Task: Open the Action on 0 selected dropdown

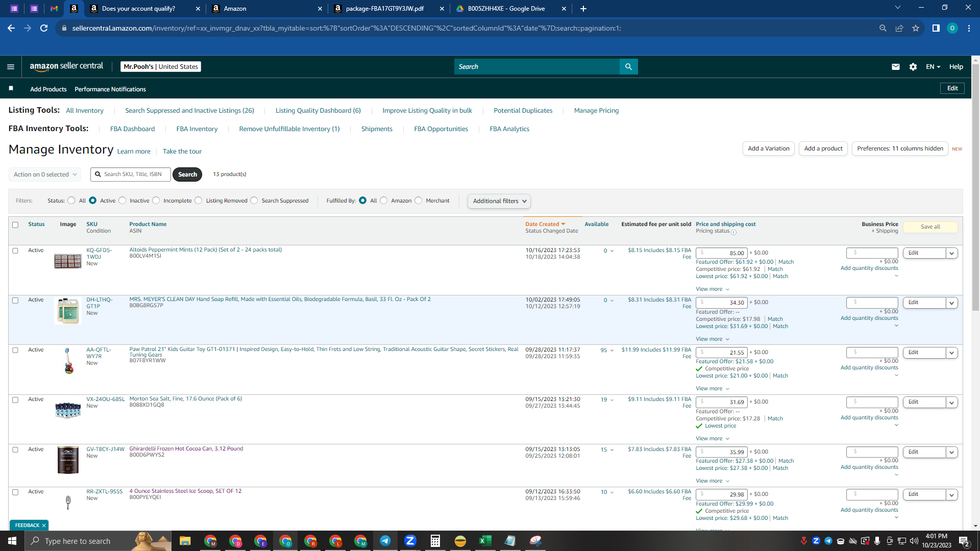Action: point(45,174)
